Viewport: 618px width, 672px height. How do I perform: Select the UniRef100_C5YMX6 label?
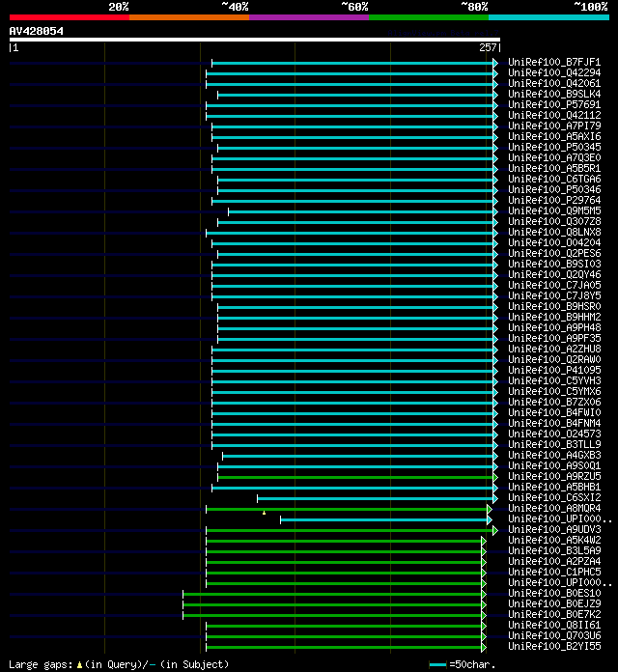coord(554,391)
